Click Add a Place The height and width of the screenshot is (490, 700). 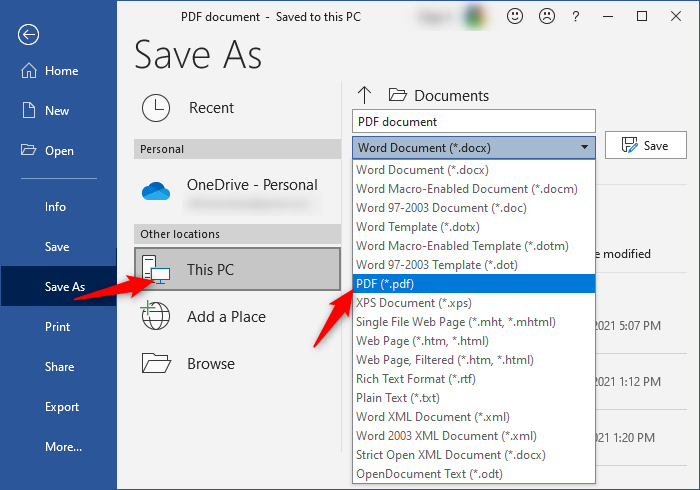[x=237, y=316]
